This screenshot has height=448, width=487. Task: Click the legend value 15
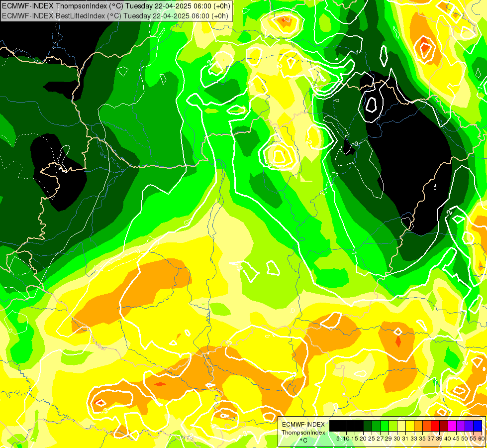[x=355, y=439]
